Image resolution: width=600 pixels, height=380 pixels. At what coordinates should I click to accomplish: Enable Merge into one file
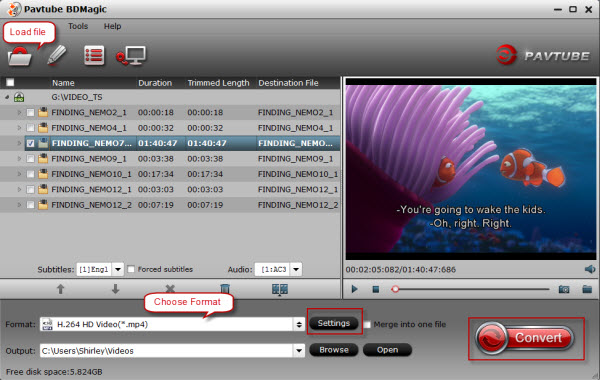pos(367,325)
